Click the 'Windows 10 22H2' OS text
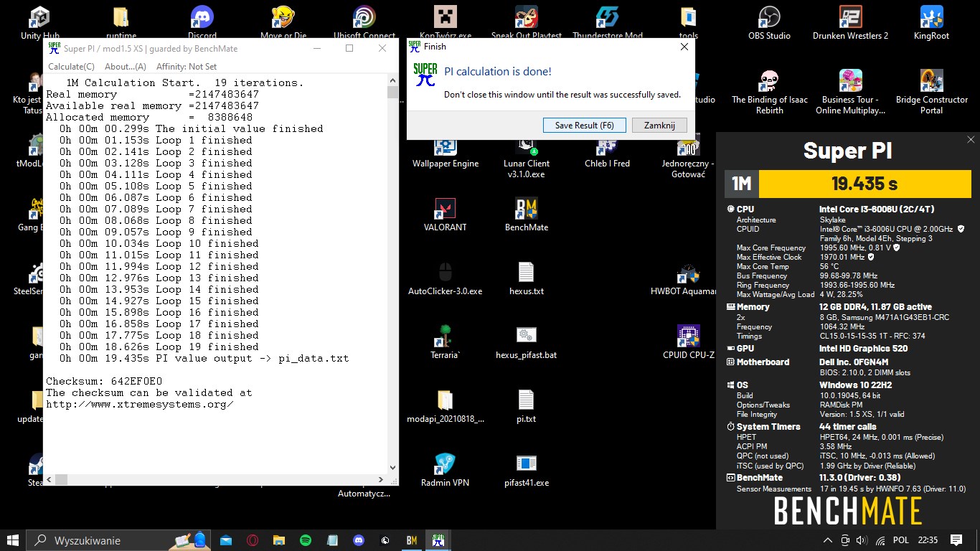The image size is (980, 551). pyautogui.click(x=855, y=385)
